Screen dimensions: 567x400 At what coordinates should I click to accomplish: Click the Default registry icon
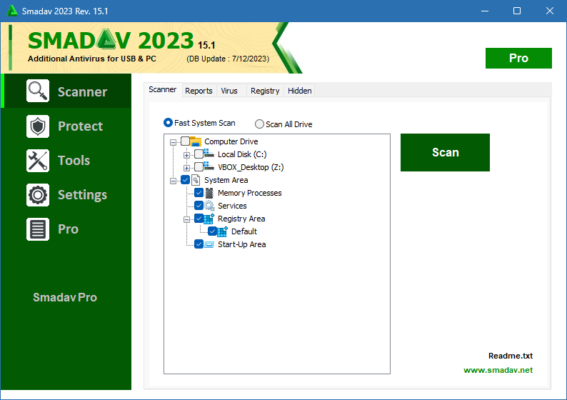point(222,231)
